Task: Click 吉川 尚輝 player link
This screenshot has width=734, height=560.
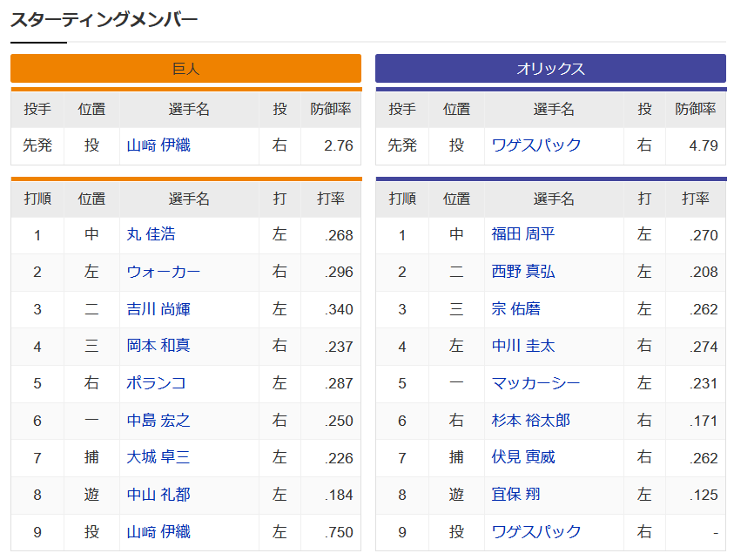Action: pyautogui.click(x=158, y=309)
